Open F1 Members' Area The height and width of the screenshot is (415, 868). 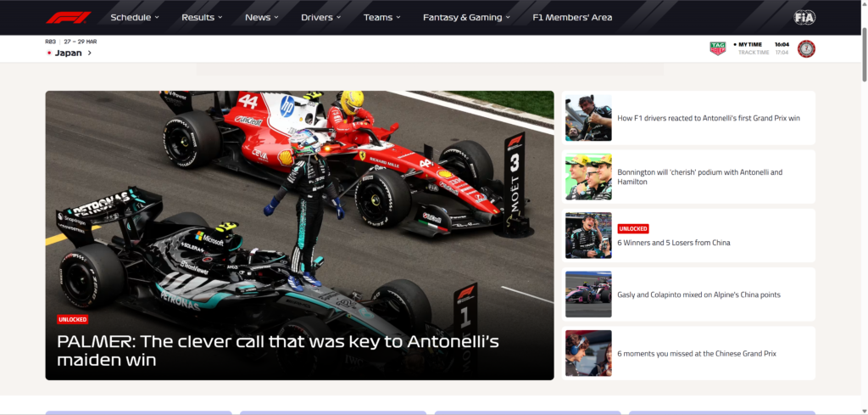pos(572,17)
